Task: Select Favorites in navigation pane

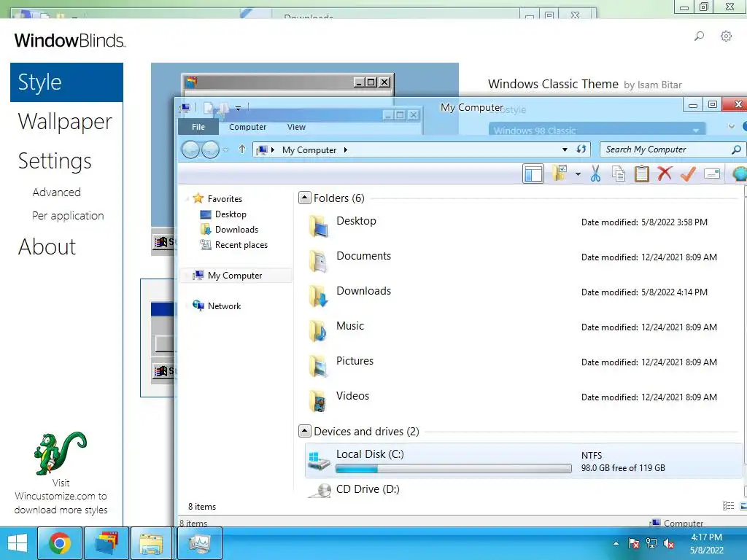Action: point(225,198)
